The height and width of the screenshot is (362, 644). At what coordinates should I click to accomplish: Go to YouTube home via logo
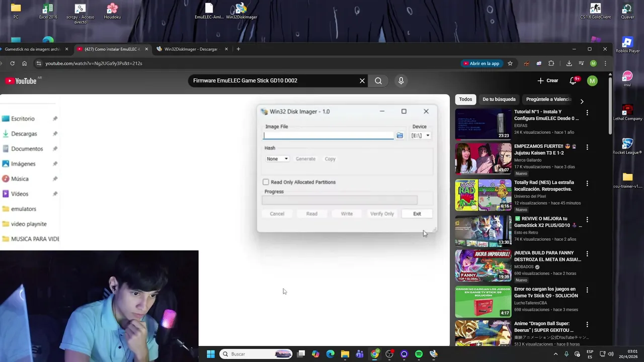pos(21,81)
